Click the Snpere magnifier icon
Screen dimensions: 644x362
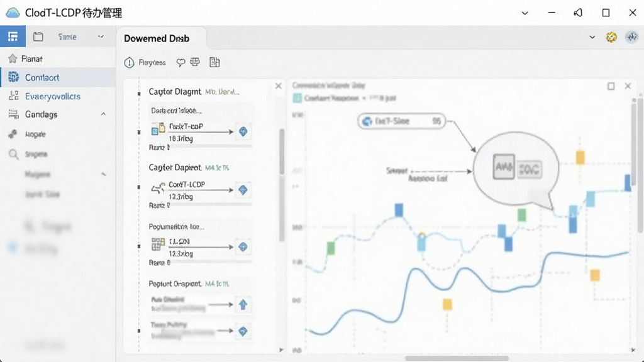pos(14,155)
